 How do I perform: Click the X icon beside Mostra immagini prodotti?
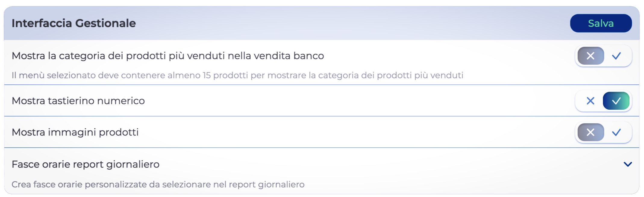(590, 132)
